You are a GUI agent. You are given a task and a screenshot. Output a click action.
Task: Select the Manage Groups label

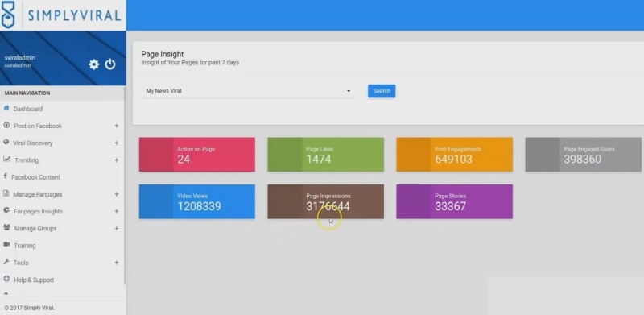pos(35,228)
